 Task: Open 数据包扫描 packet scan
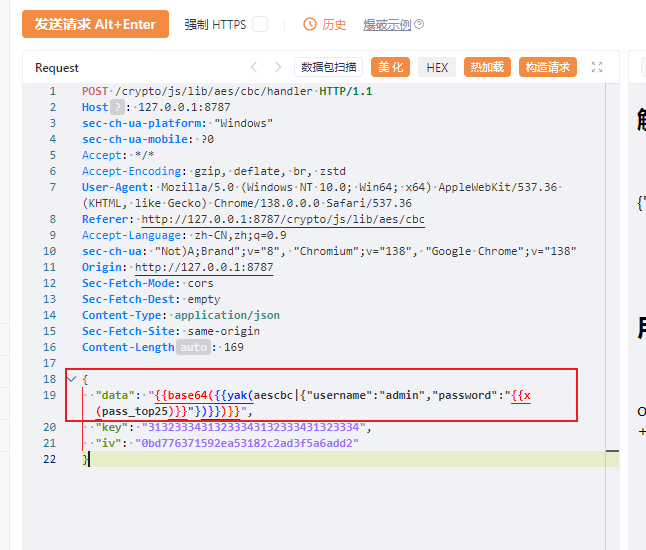tap(328, 67)
